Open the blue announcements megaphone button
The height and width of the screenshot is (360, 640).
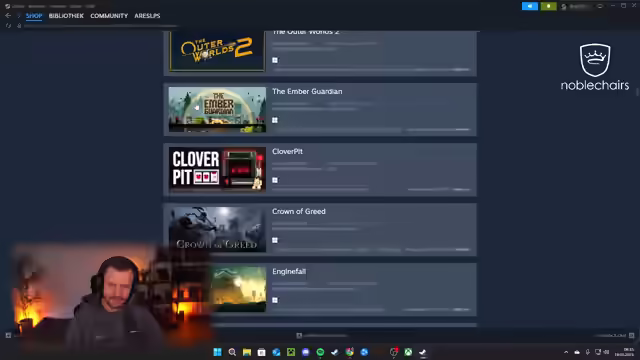(529, 6)
